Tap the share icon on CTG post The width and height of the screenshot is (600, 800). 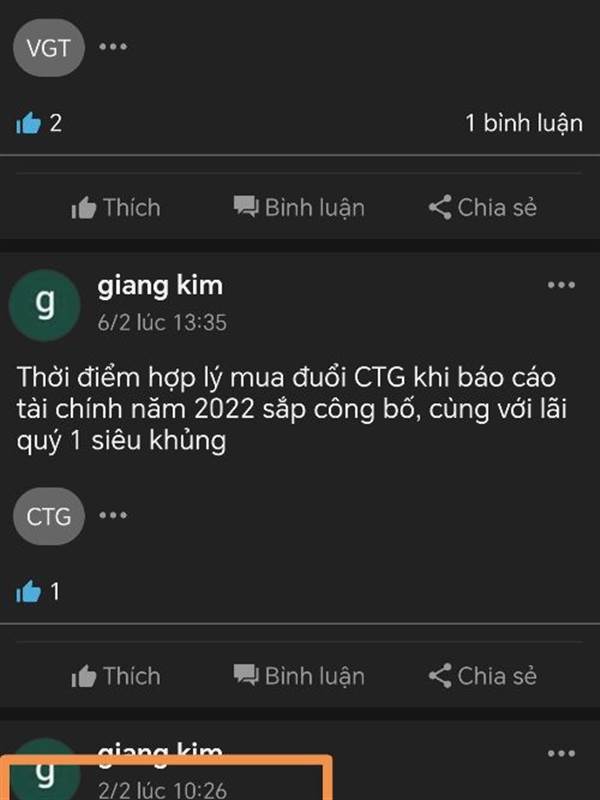click(440, 676)
